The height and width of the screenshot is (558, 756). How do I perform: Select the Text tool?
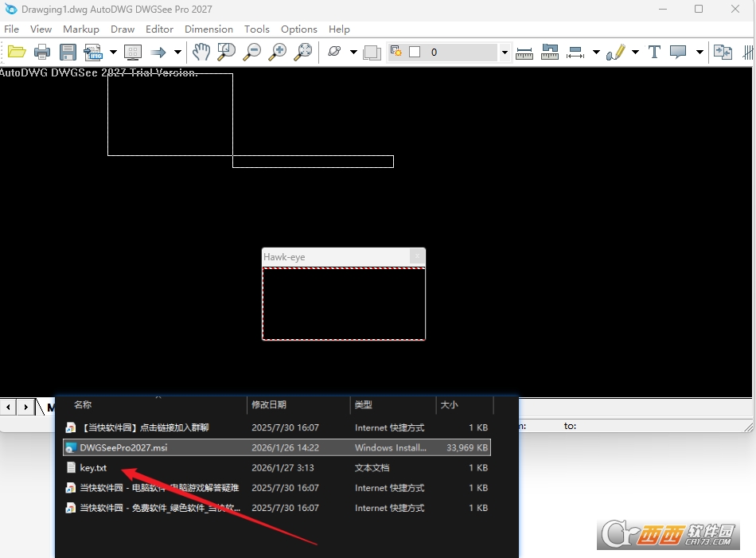pyautogui.click(x=654, y=52)
